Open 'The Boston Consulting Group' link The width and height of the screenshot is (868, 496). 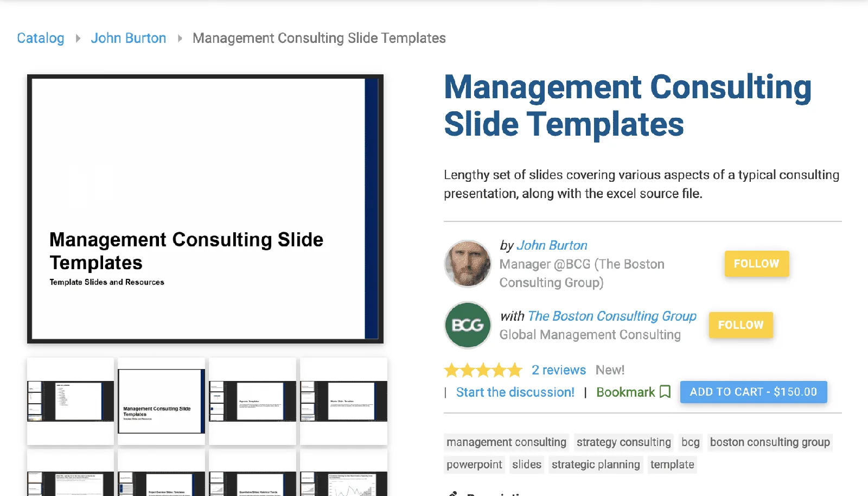click(612, 316)
